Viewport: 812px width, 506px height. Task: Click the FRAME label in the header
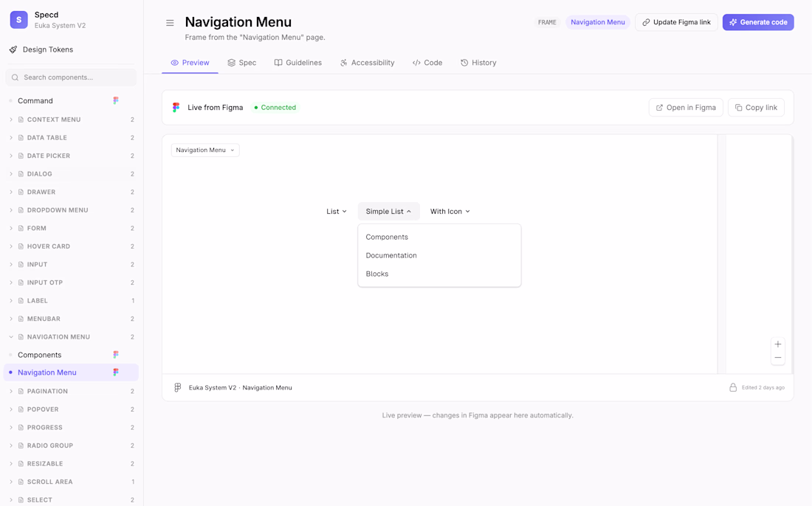[x=547, y=22]
